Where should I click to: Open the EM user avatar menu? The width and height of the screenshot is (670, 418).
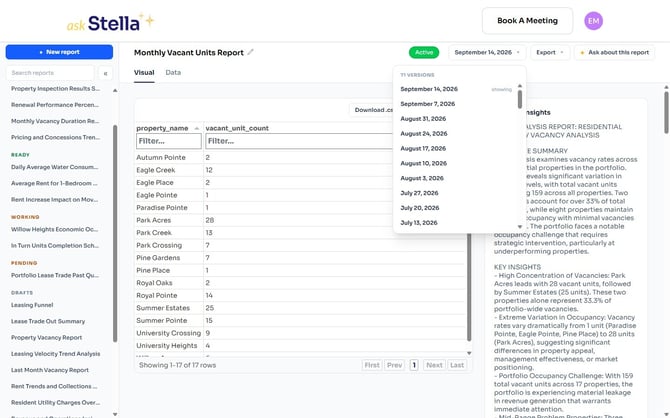tap(593, 21)
